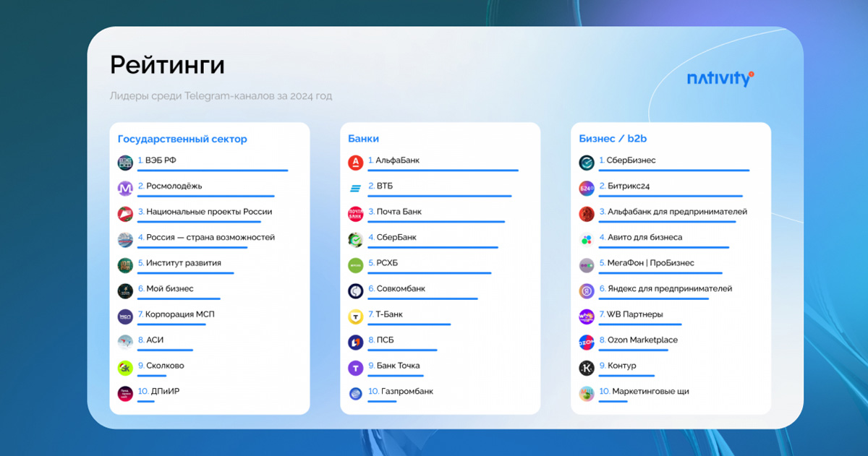
Task: Select the text 10. Газпромбанк
Action: (x=401, y=392)
